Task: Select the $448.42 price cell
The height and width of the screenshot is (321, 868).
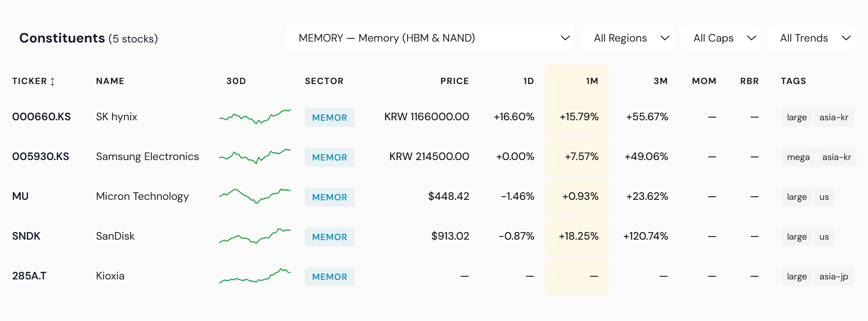Action: [448, 196]
